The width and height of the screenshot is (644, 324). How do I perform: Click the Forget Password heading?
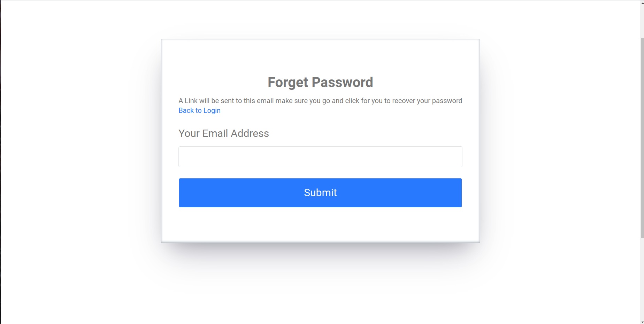point(320,83)
